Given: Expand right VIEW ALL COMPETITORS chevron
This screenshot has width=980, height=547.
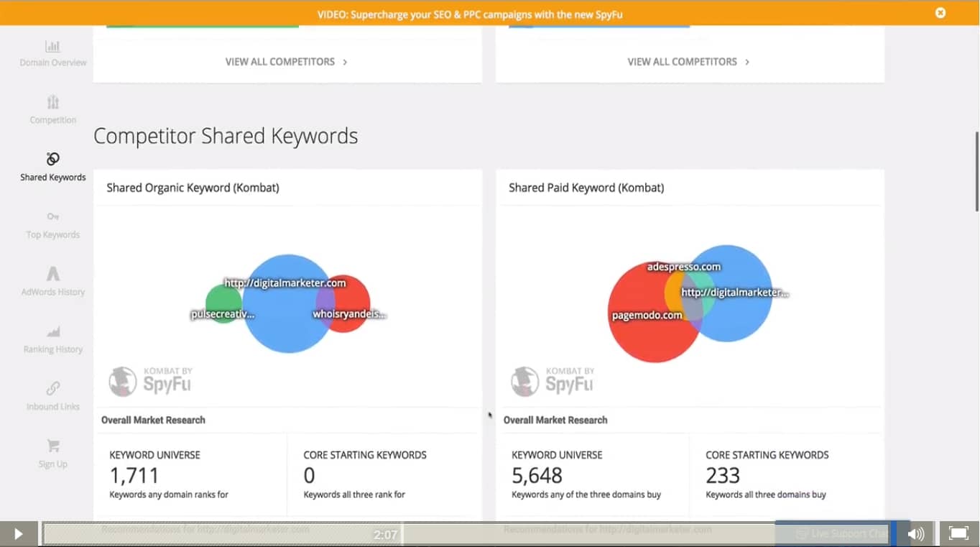Looking at the screenshot, I should point(747,63).
